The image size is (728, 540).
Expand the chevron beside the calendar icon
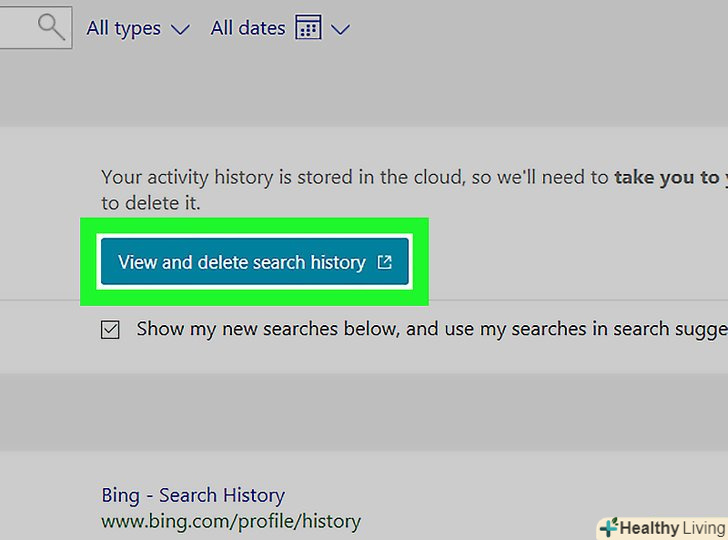(340, 30)
